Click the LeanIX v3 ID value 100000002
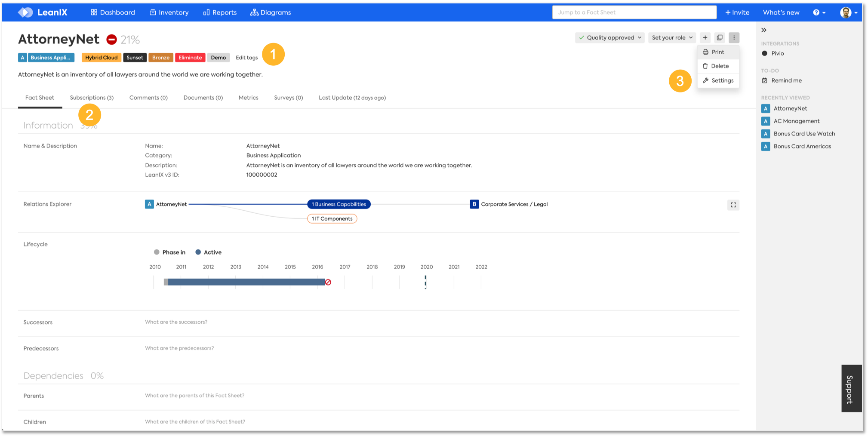The width and height of the screenshot is (868, 436). [262, 175]
